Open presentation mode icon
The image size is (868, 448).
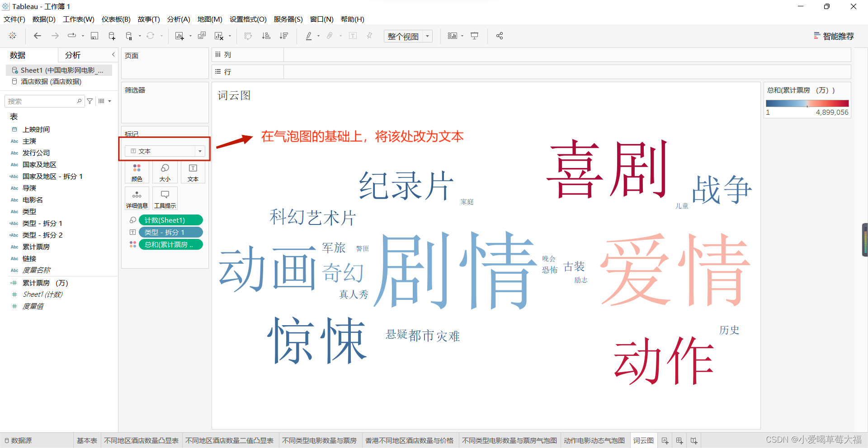tap(475, 36)
